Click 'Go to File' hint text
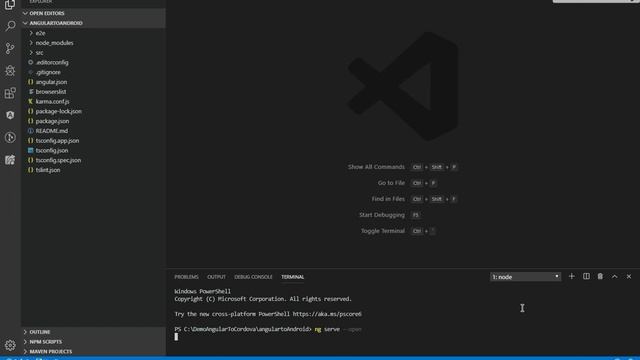The image size is (640, 360). point(391,183)
